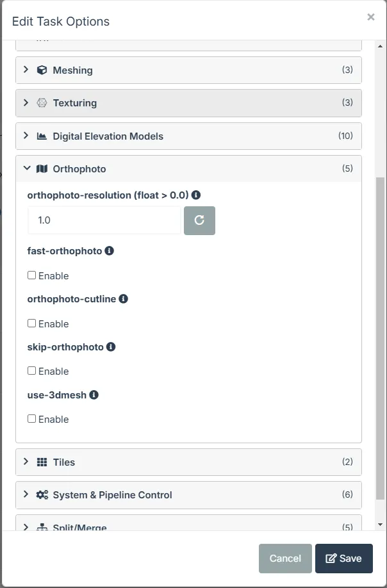Expand the Digital Elevation Models section
Screen dimensions: 387x588
pyautogui.click(x=188, y=136)
